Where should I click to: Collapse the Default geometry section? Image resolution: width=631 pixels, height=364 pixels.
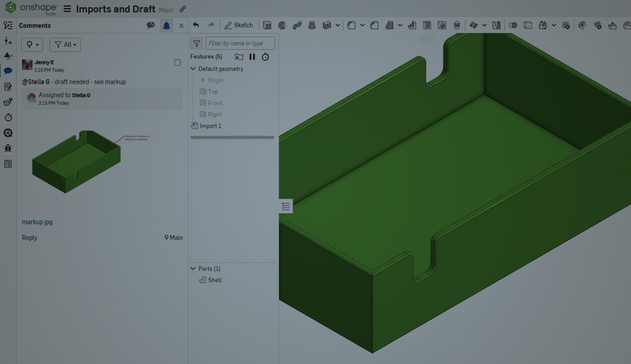tap(193, 69)
